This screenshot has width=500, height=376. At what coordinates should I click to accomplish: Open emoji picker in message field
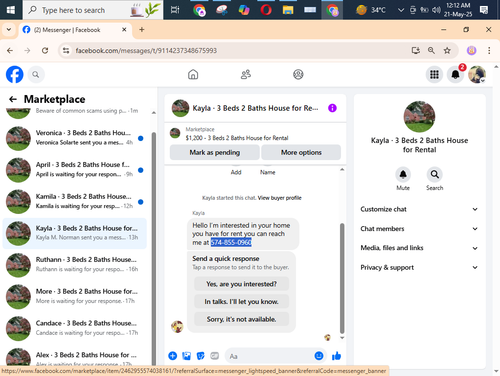[x=319, y=356]
